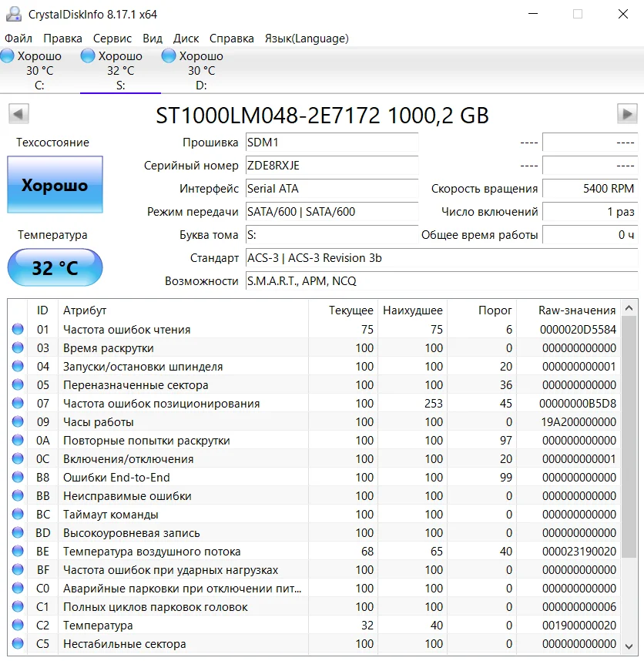Switch to the S: disk tab

coord(120,71)
